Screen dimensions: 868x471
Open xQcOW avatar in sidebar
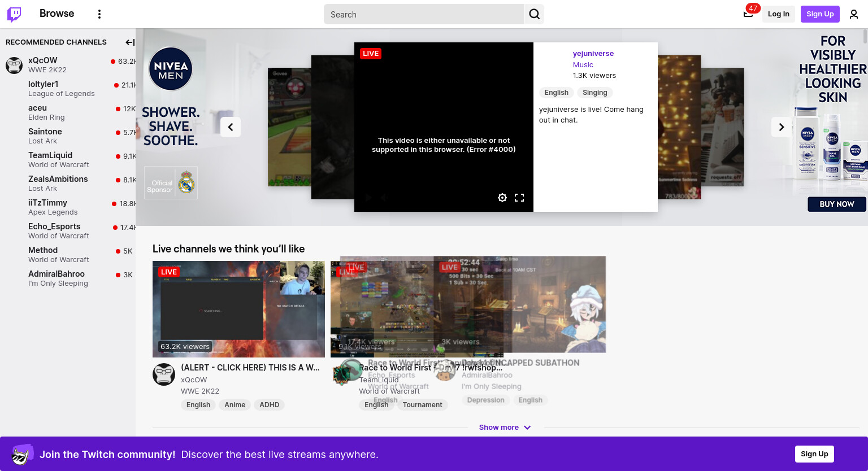(14, 65)
